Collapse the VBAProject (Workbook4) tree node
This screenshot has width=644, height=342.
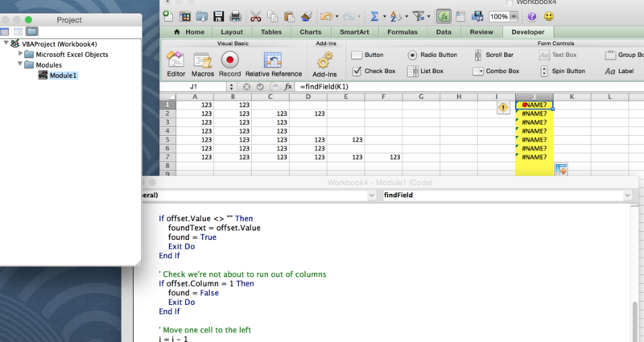pyautogui.click(x=6, y=43)
